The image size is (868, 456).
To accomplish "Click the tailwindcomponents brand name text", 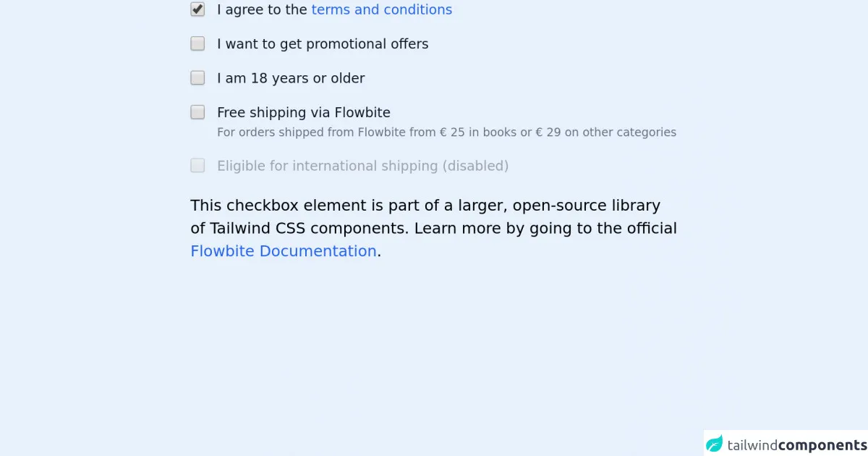I will (796, 444).
